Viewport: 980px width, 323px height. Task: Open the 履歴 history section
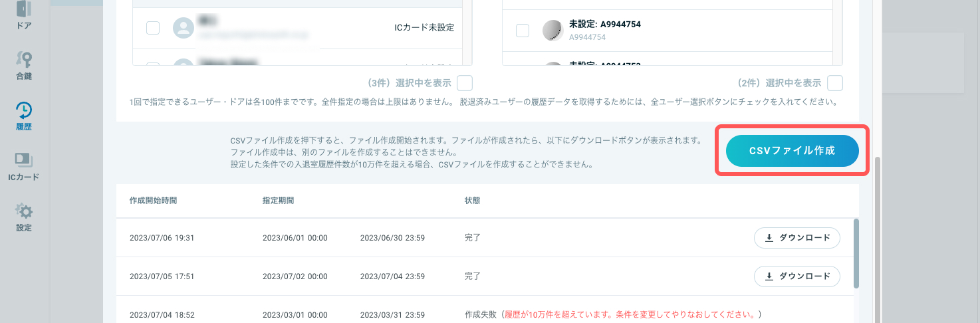click(24, 116)
